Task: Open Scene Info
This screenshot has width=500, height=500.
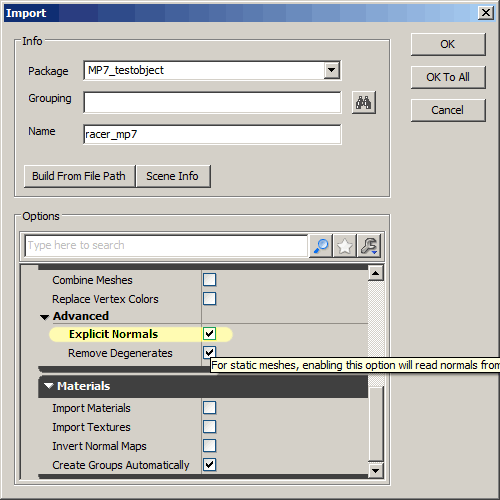Action: click(x=173, y=176)
